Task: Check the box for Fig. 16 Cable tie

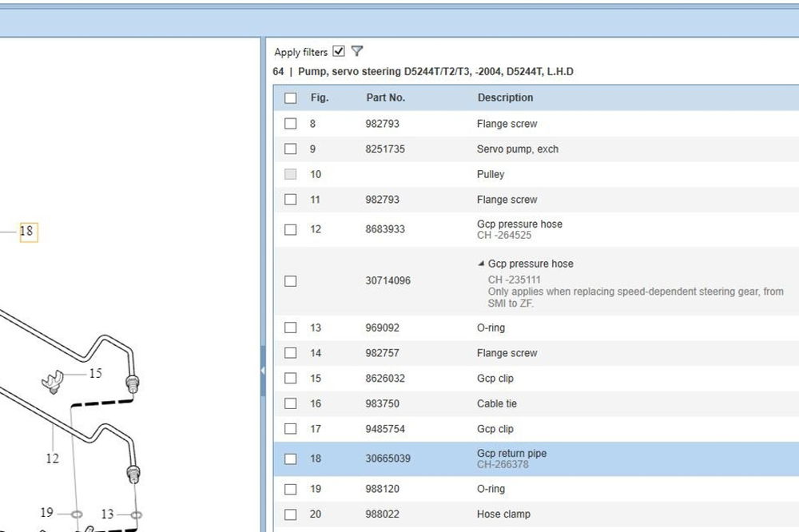Action: [290, 404]
